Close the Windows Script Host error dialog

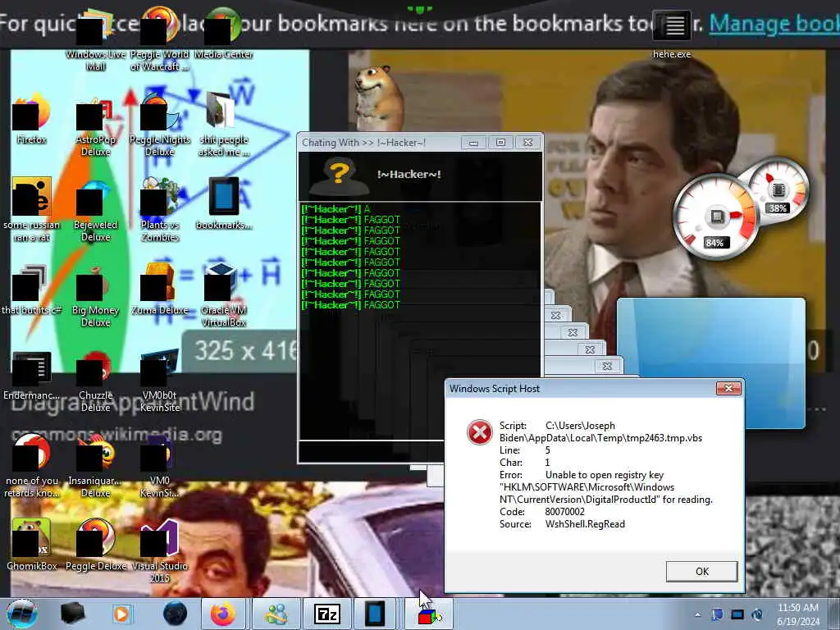(728, 388)
